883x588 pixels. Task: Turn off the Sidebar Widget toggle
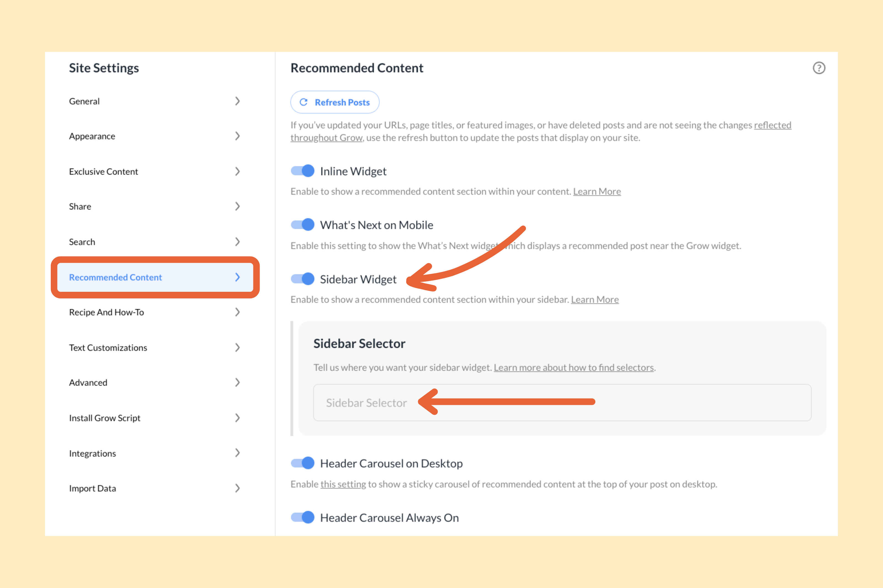pos(303,279)
